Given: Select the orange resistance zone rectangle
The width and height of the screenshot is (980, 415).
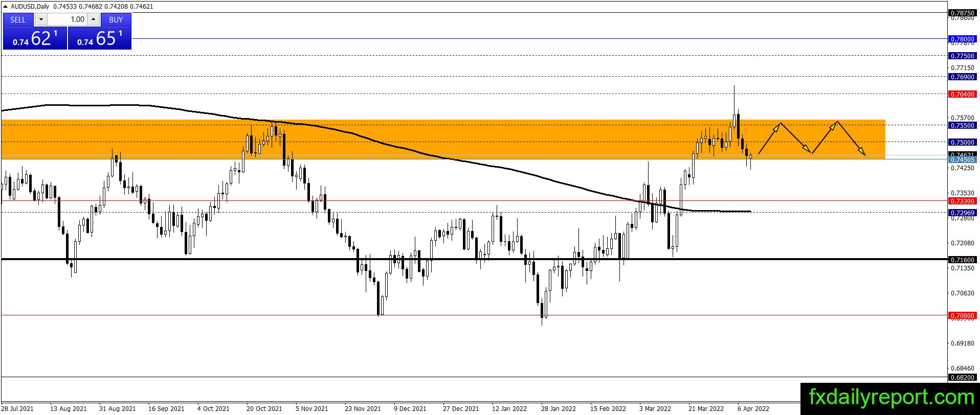Looking at the screenshot, I should point(443,140).
